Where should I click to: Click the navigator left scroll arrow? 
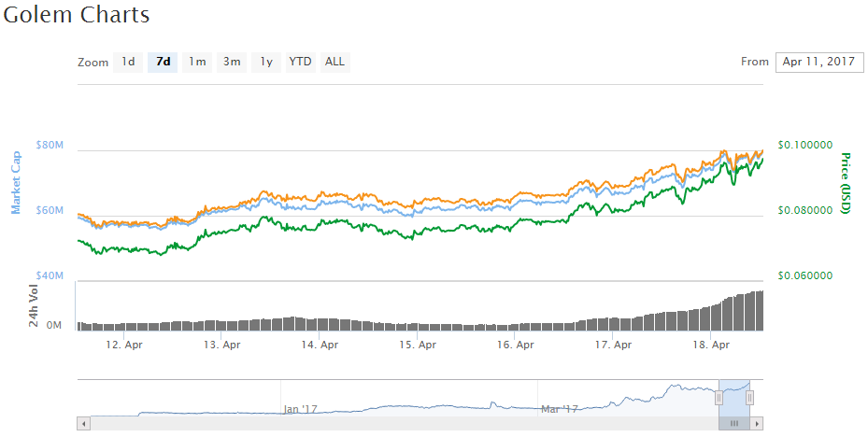coord(83,424)
